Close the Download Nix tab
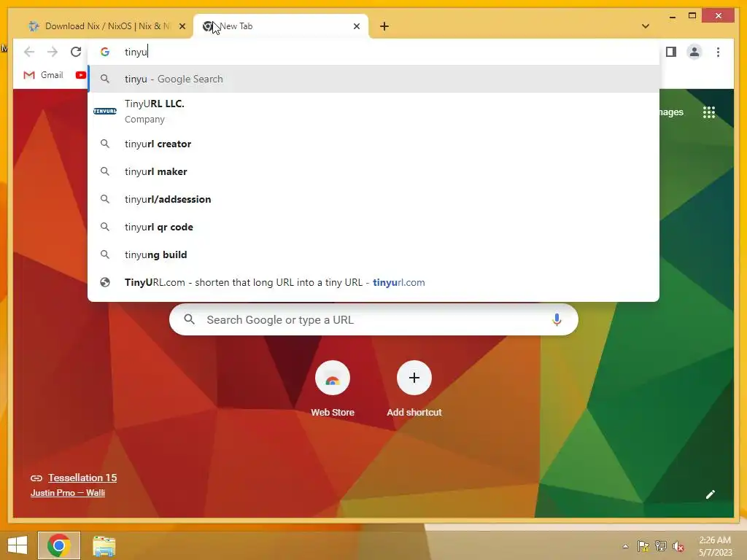This screenshot has height=560, width=747. pyautogui.click(x=182, y=26)
